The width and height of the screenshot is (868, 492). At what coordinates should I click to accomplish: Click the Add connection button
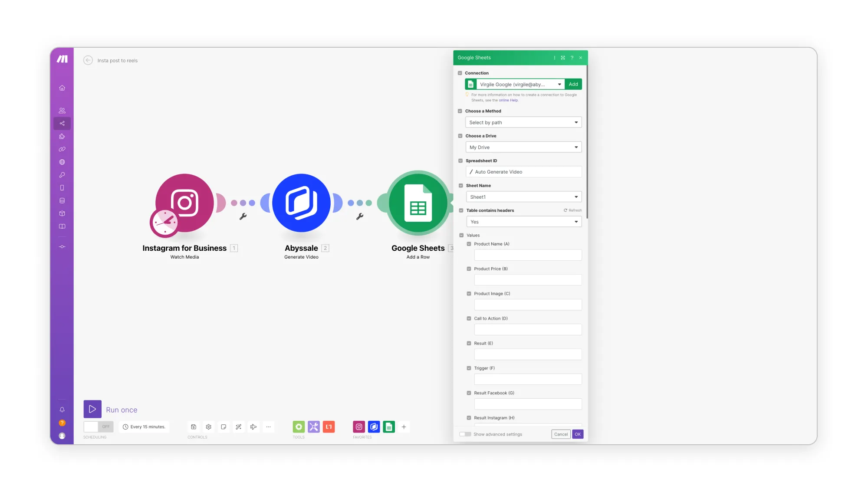tap(573, 84)
